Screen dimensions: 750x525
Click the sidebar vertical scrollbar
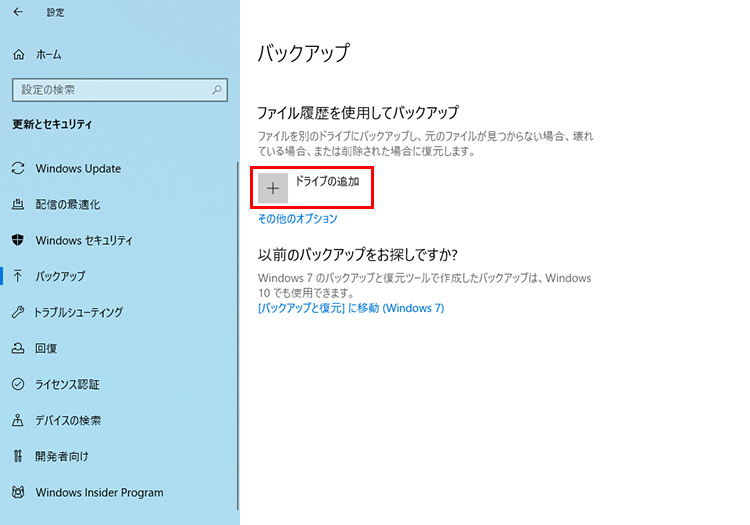pos(238,336)
